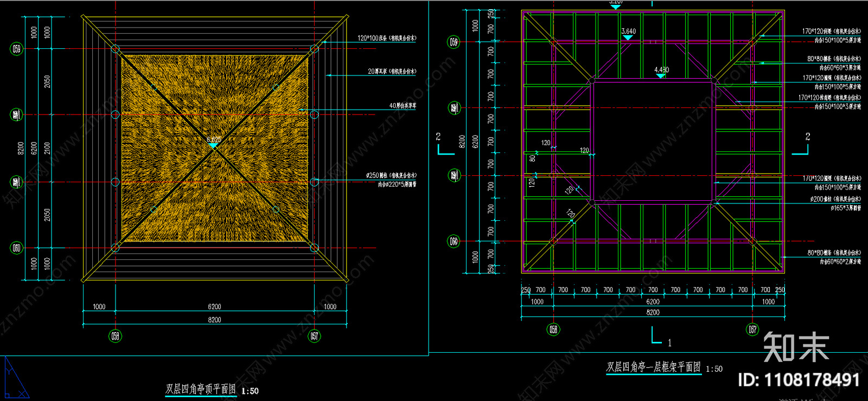
Task: Click the 3.640 elevation marker on framing plan
Action: tap(628, 34)
